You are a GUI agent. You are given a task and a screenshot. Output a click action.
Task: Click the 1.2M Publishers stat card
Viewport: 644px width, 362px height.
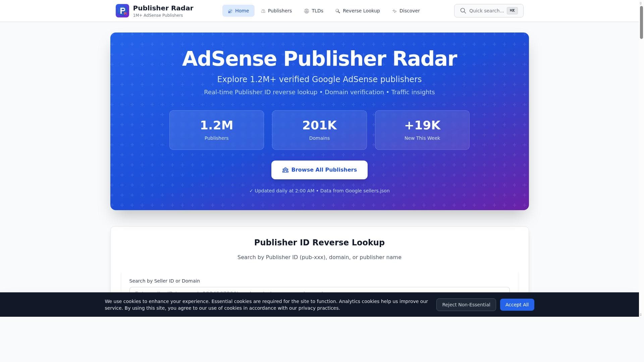[217, 130]
